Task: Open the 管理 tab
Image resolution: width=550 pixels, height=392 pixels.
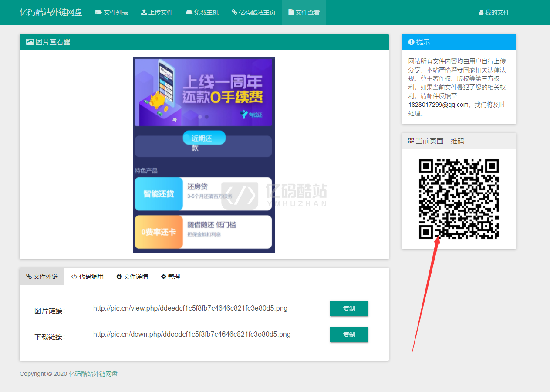Action: (170, 277)
